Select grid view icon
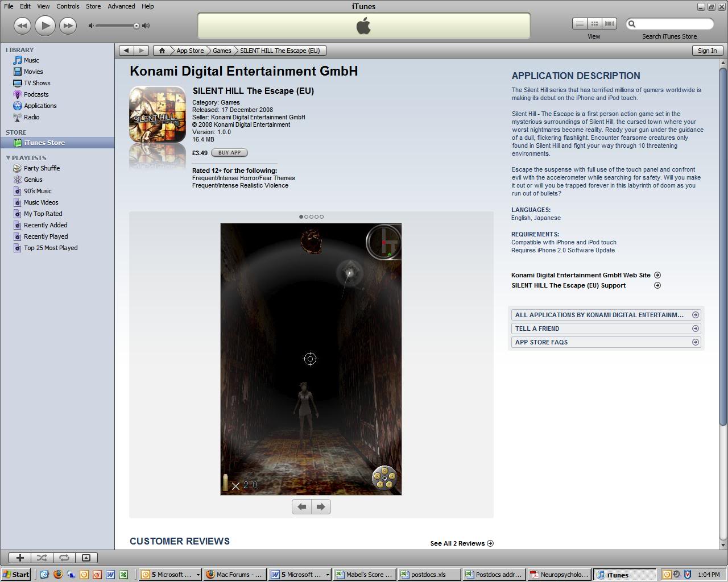The width and height of the screenshot is (728, 582). [594, 24]
